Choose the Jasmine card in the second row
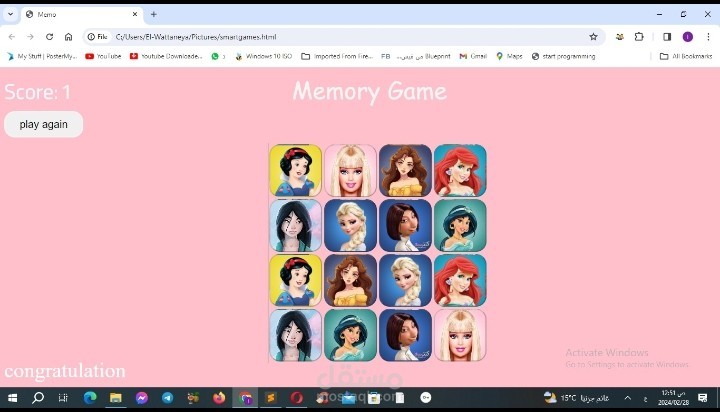720x412 pixels. (x=460, y=226)
